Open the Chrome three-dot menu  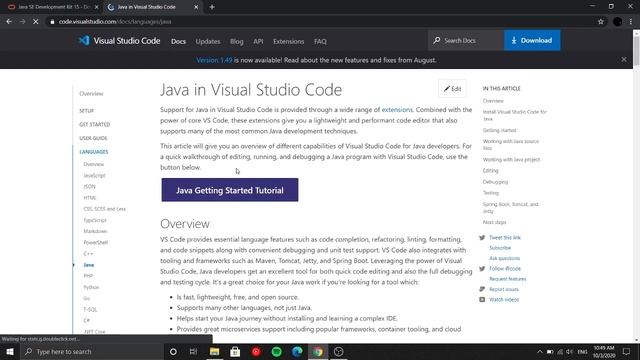(x=631, y=22)
